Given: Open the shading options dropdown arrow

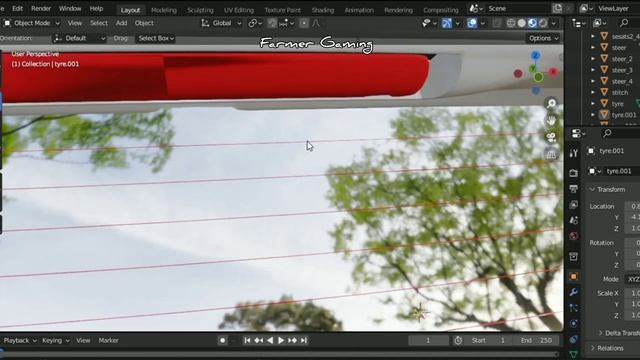Looking at the screenshot, I should tap(553, 23).
